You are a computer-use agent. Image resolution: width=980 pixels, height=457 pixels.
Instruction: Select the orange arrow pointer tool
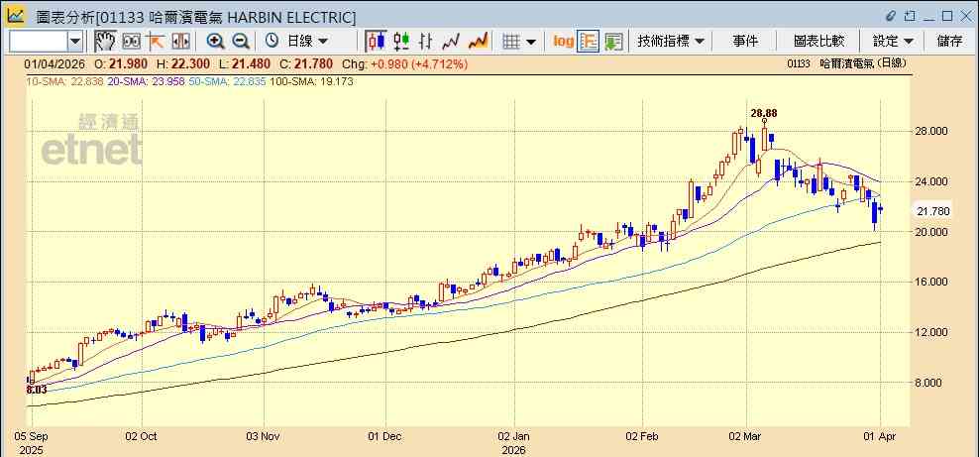[155, 42]
